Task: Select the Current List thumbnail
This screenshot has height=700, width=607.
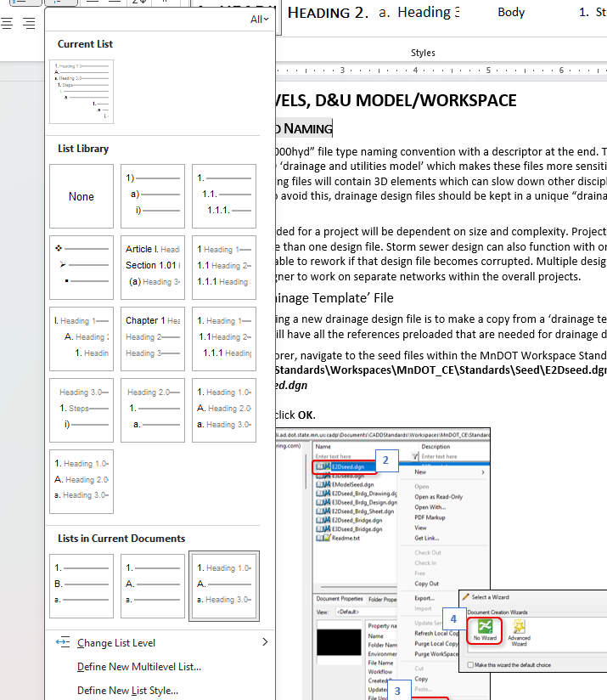Action: coord(81,92)
